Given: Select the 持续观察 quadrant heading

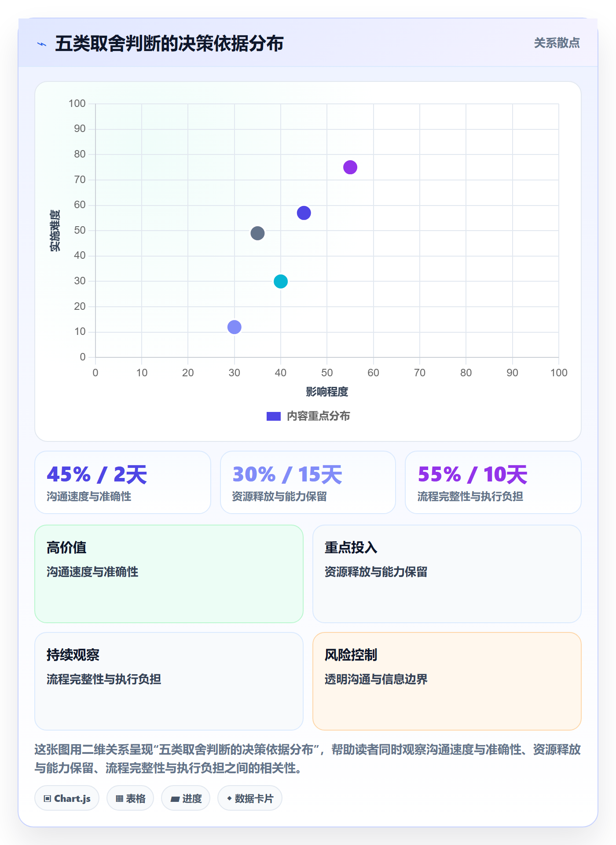Looking at the screenshot, I should point(73,655).
